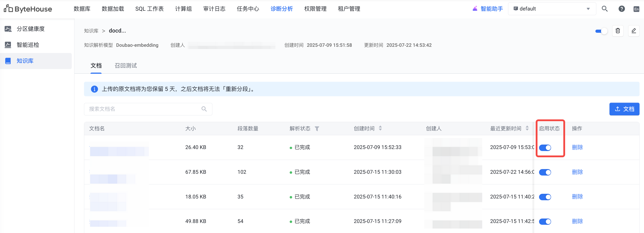
Task: Click the 文档名 column header
Action: [x=97, y=129]
